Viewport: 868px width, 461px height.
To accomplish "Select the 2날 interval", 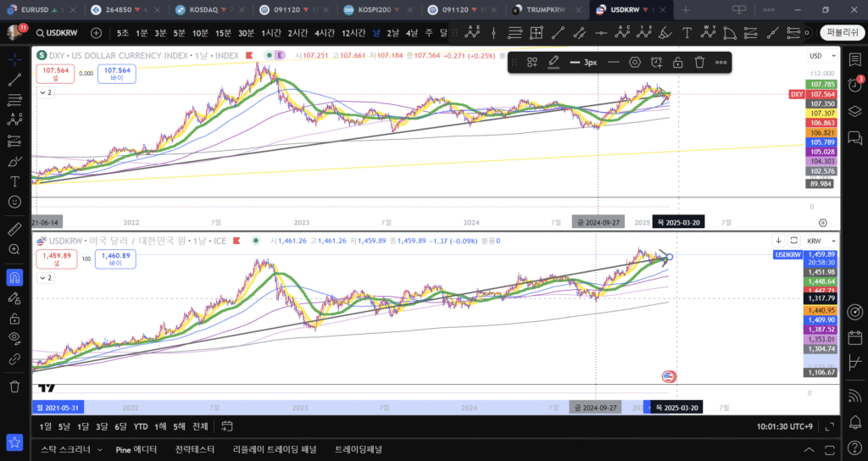I will pyautogui.click(x=393, y=33).
